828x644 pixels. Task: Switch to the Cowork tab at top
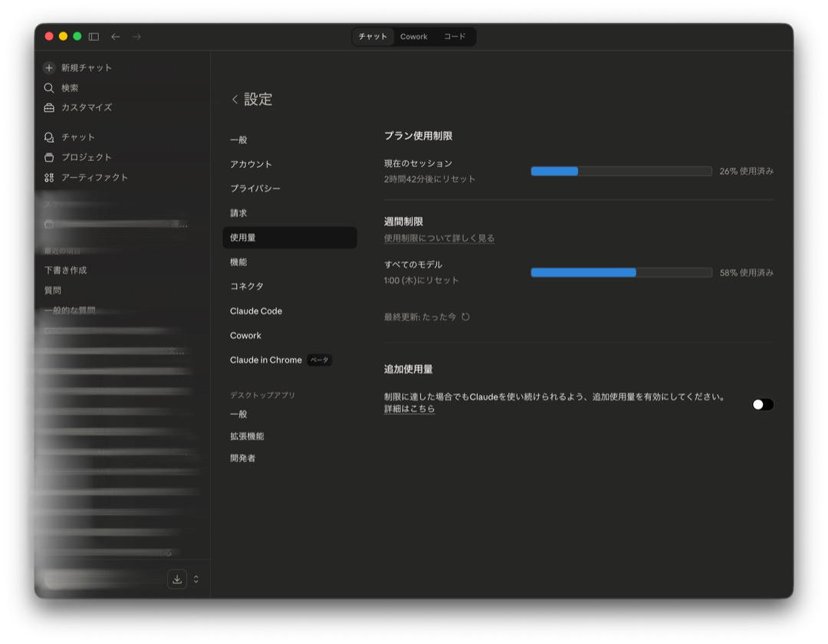tap(413, 37)
